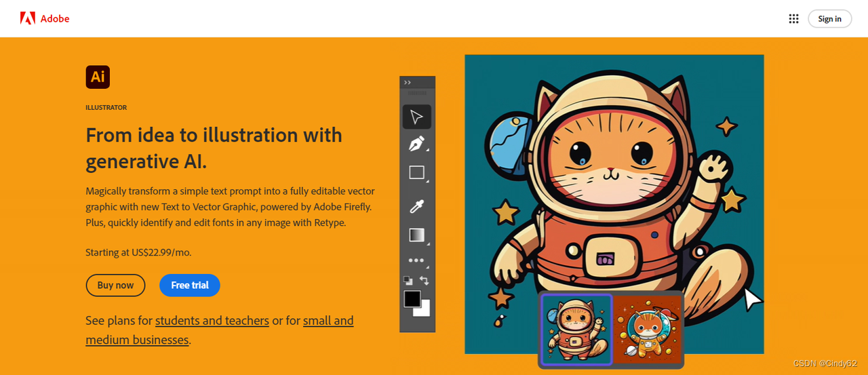Select the Eyedropper tool
The image size is (868, 375).
(417, 206)
